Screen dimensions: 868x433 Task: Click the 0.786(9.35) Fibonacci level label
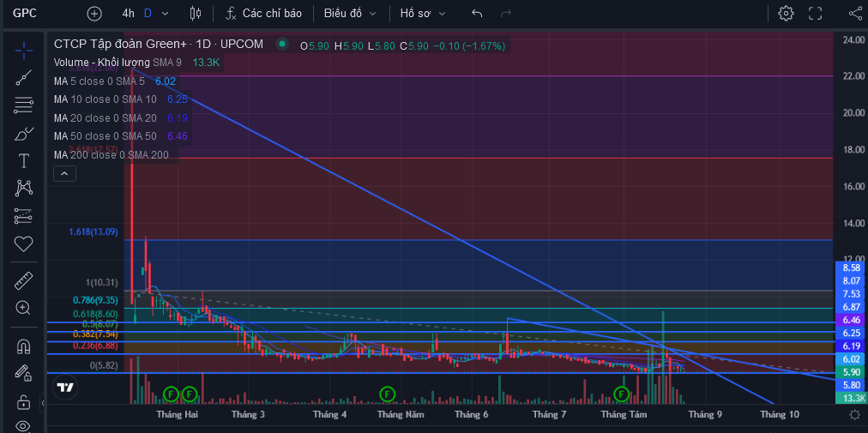(x=96, y=300)
